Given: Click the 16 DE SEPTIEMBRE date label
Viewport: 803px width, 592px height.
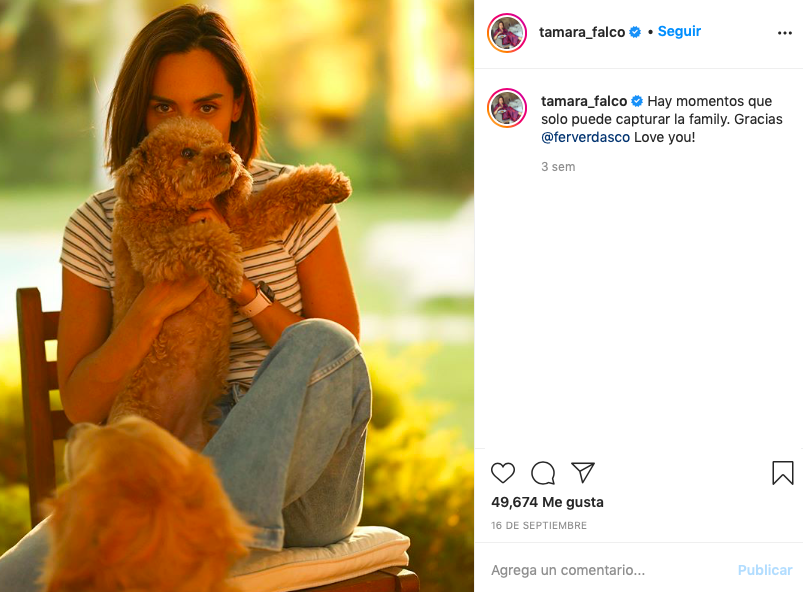Looking at the screenshot, I should (540, 524).
